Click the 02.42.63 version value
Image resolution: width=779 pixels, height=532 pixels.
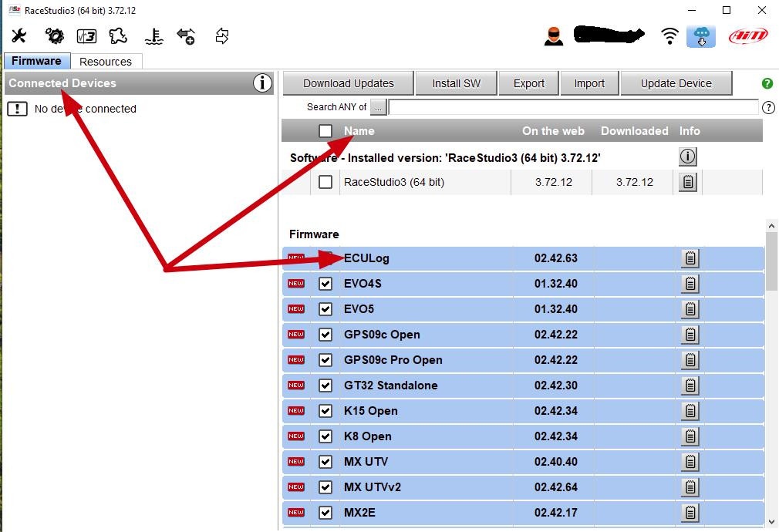click(556, 258)
